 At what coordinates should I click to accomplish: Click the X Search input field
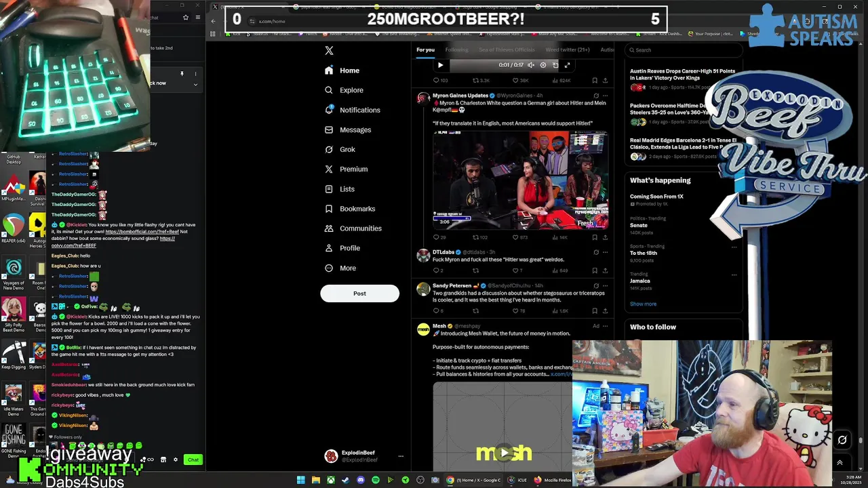point(683,49)
